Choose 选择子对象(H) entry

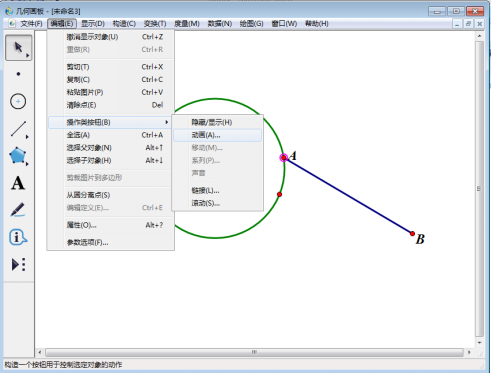point(111,160)
